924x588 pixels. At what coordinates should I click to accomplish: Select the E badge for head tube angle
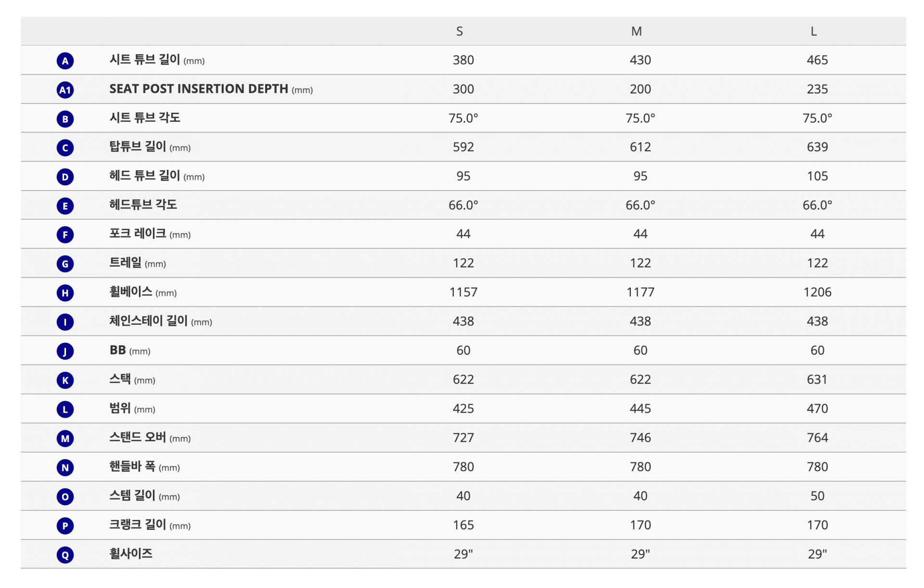click(x=65, y=206)
